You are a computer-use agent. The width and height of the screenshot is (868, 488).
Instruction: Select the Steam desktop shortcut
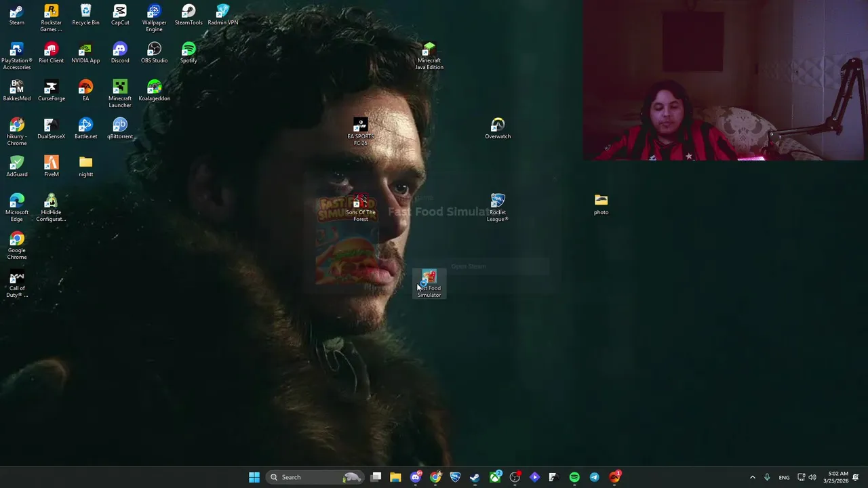click(17, 15)
